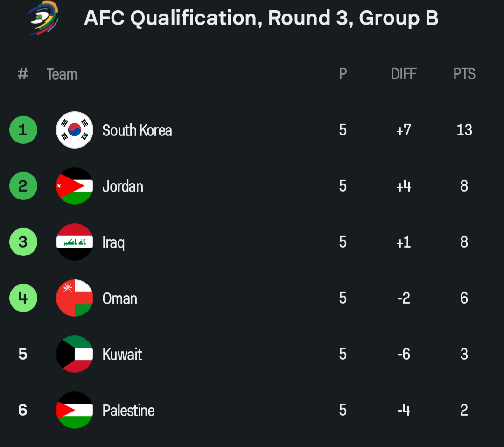Image resolution: width=504 pixels, height=447 pixels.
Task: Open the South Korea team name link
Action: [x=137, y=130]
